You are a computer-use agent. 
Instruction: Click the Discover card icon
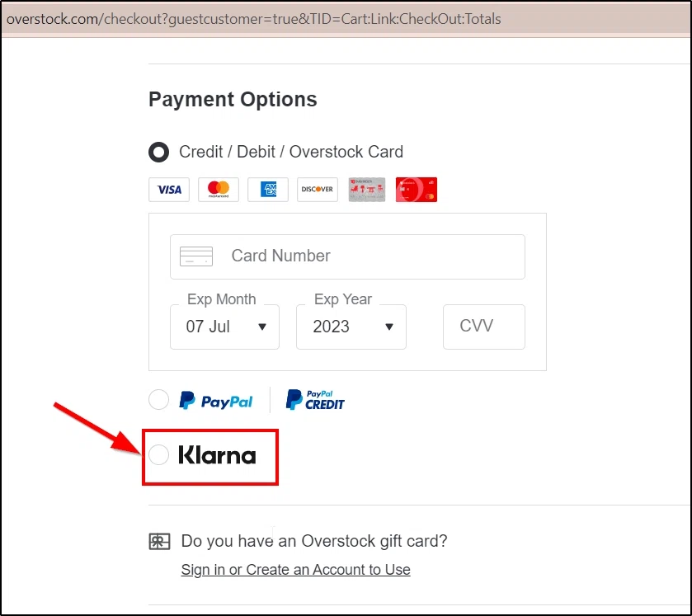(x=317, y=190)
